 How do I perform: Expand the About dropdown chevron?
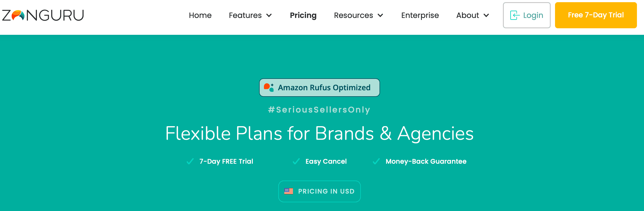pyautogui.click(x=486, y=15)
